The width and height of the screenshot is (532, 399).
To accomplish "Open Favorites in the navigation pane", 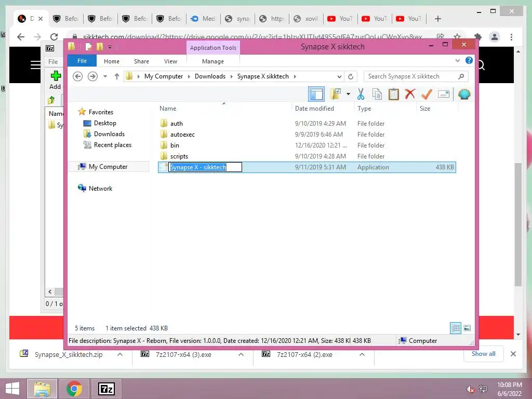I will point(101,112).
